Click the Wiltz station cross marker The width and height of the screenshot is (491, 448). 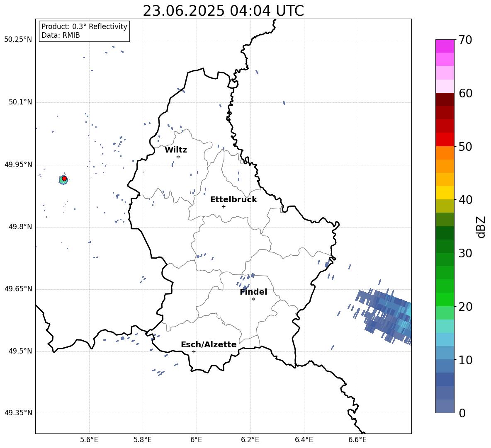(178, 157)
